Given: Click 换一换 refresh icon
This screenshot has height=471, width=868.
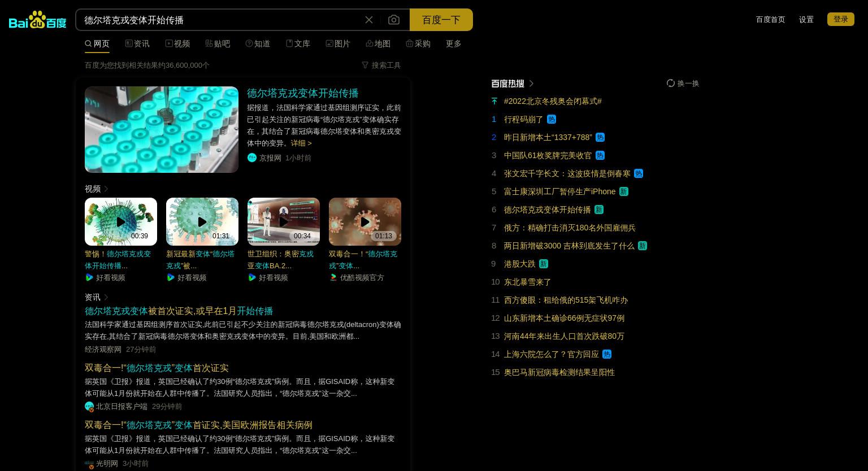Looking at the screenshot, I should coord(671,83).
